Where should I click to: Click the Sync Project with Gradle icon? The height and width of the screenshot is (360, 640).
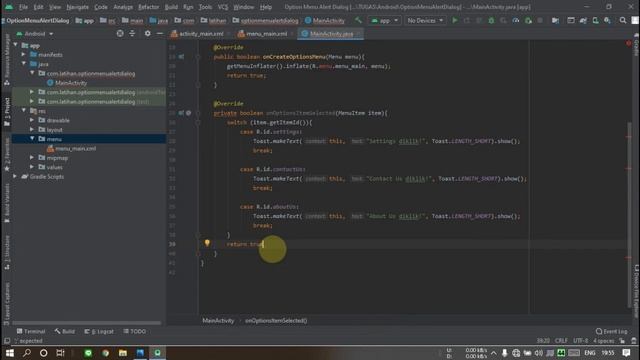click(583, 20)
